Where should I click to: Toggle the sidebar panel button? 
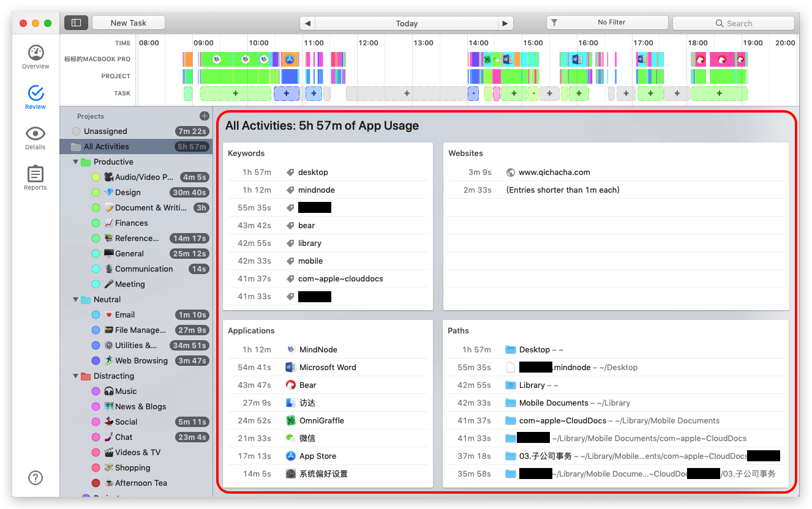pyautogui.click(x=76, y=23)
